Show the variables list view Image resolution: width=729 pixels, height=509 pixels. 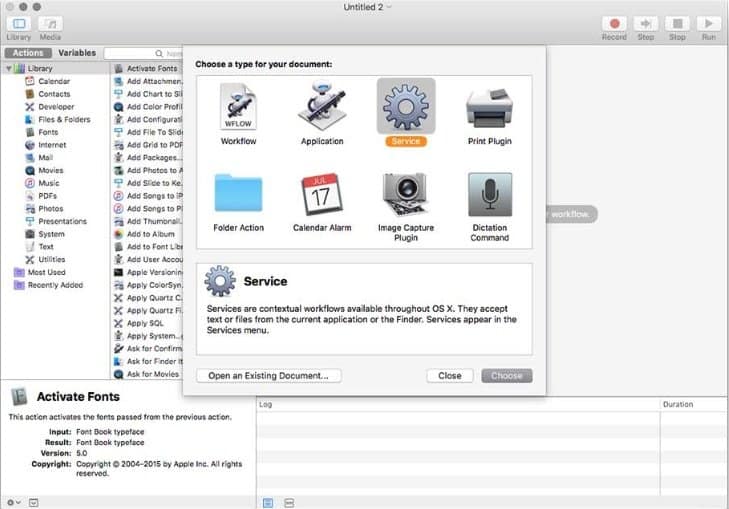coord(289,503)
